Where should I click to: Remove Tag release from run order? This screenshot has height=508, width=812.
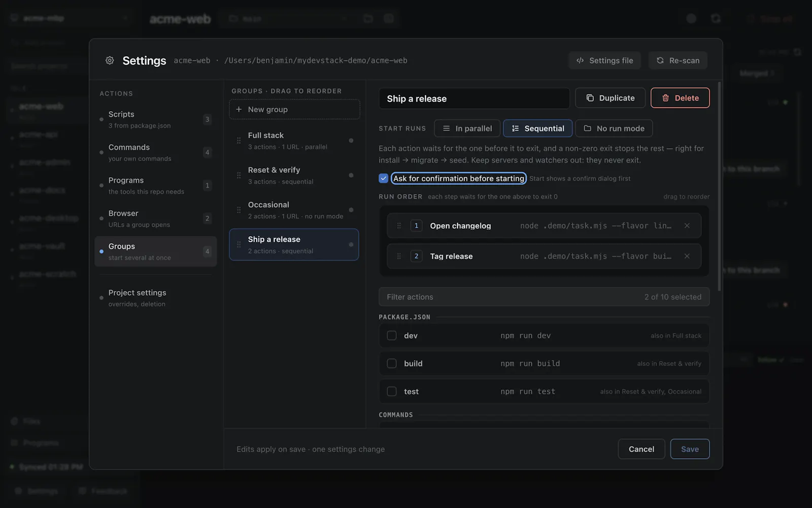click(x=687, y=256)
